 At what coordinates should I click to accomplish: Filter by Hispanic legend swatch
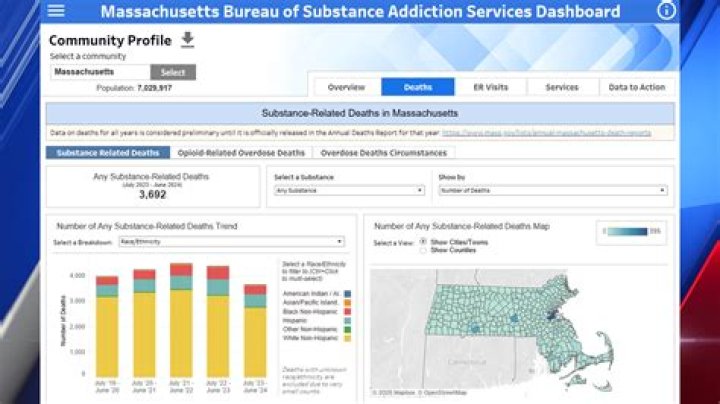point(348,320)
